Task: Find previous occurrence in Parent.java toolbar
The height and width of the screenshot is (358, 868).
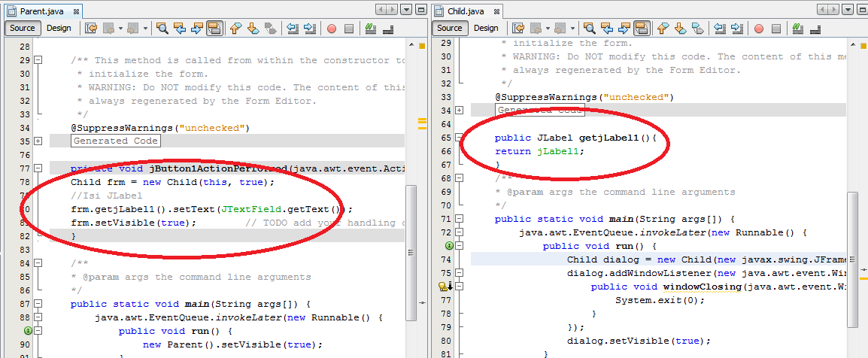Action: point(179,29)
